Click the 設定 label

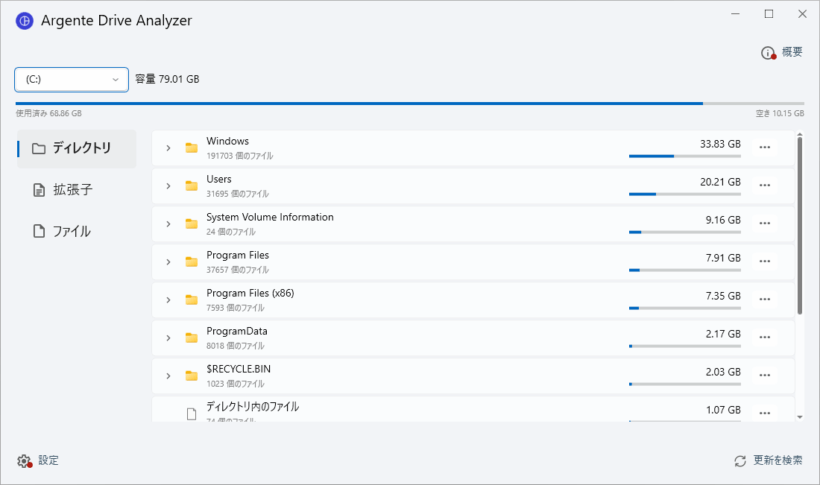point(48,460)
